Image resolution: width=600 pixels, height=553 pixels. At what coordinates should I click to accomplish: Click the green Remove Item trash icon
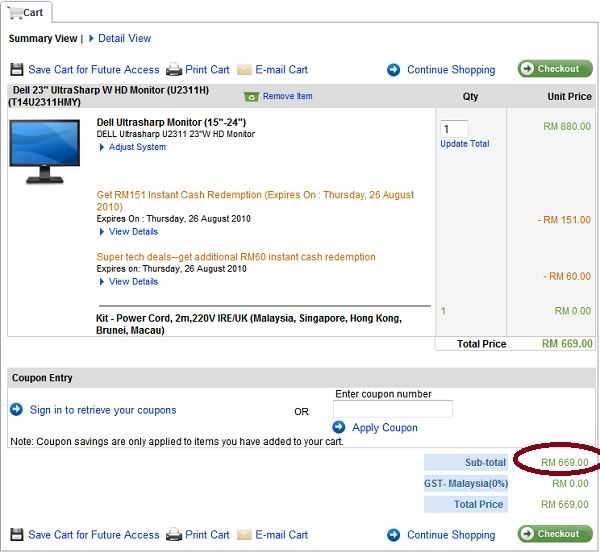point(251,96)
